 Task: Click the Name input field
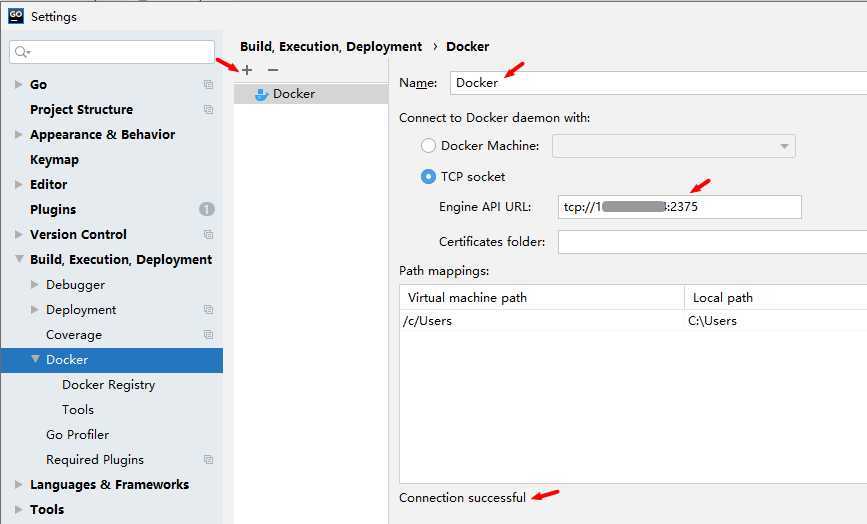658,83
